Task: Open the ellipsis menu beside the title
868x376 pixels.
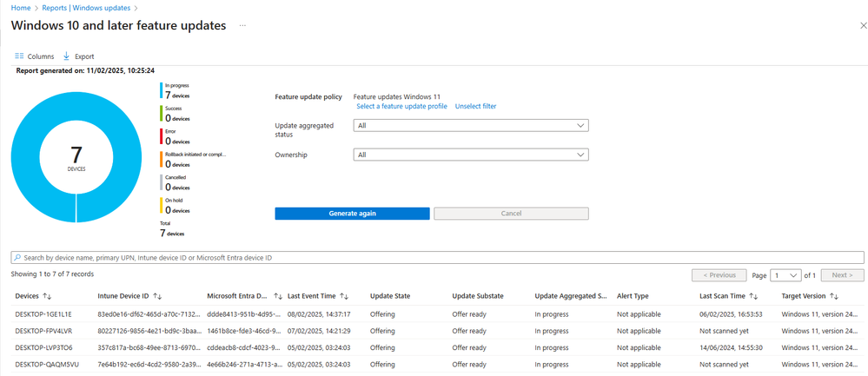Action: [x=242, y=25]
